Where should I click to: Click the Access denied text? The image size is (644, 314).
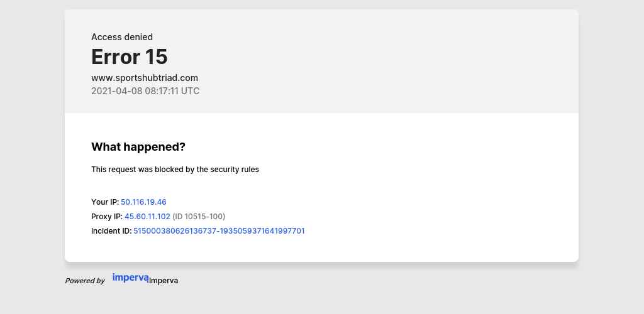click(122, 37)
